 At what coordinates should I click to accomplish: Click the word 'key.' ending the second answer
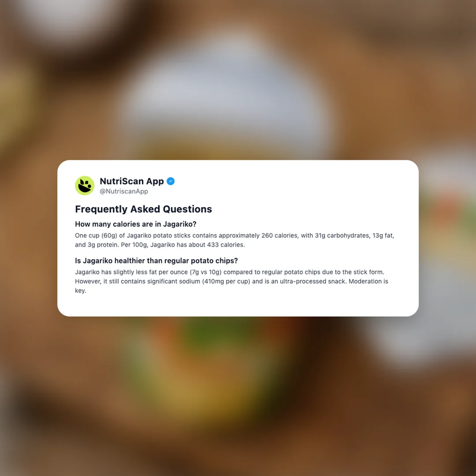pyautogui.click(x=81, y=290)
